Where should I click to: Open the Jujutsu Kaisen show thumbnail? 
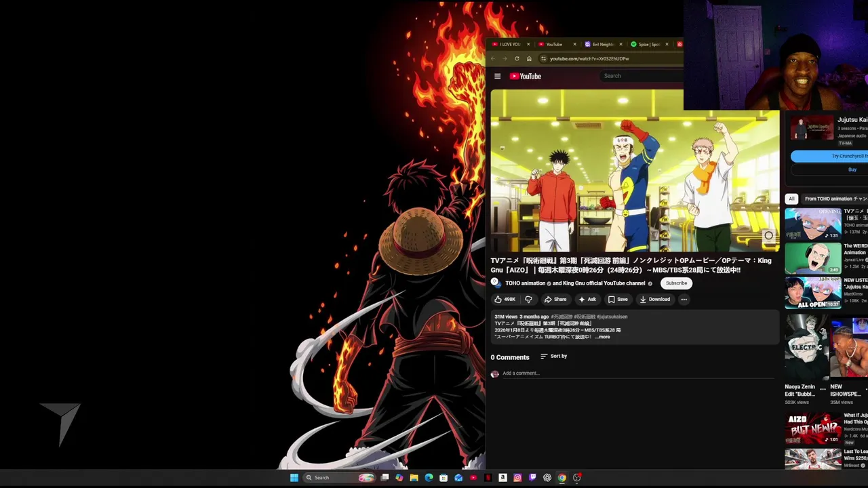[812, 128]
